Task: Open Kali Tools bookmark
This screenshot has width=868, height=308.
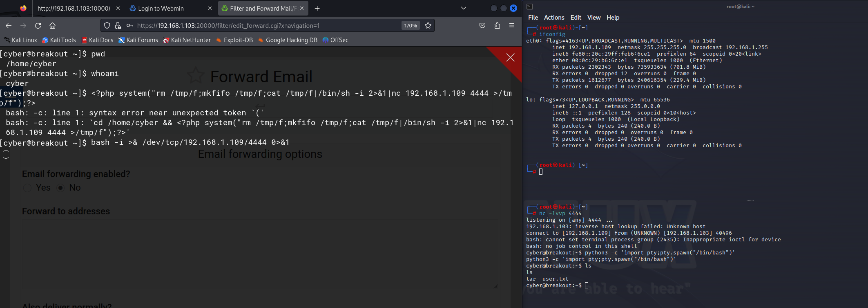Action: (59, 40)
